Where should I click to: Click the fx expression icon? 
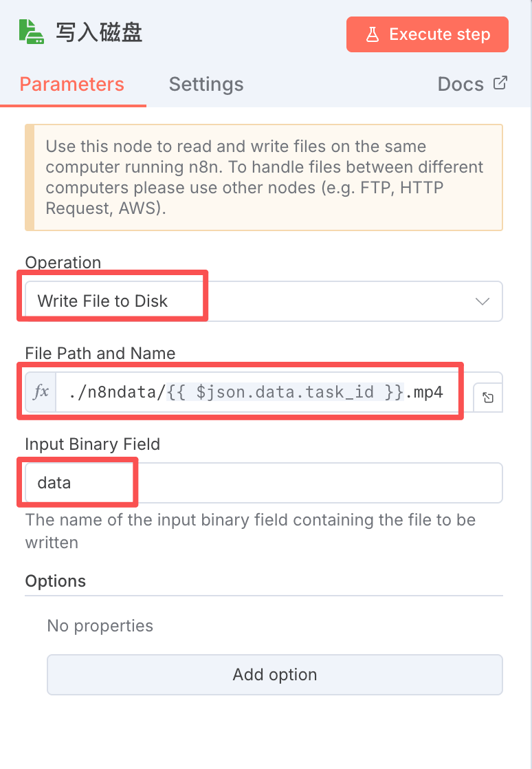[41, 392]
